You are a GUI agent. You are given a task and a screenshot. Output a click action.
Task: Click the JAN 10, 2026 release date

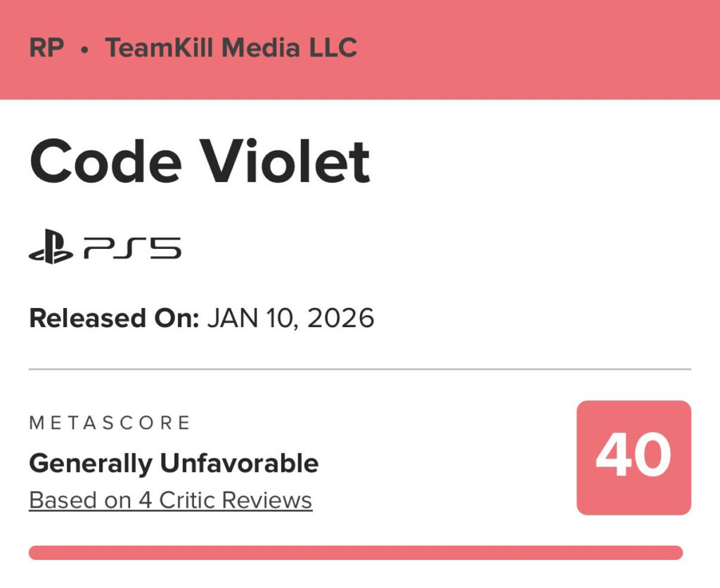(290, 319)
